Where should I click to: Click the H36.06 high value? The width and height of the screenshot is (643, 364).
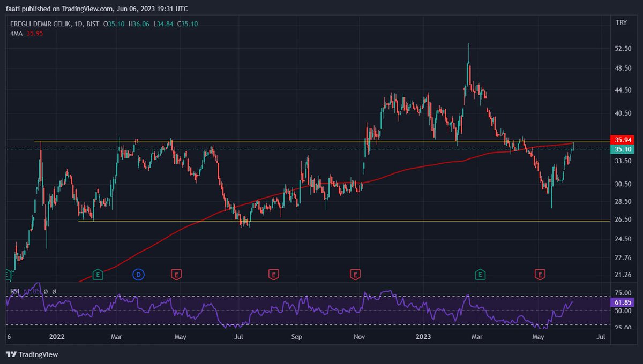pyautogui.click(x=138, y=23)
